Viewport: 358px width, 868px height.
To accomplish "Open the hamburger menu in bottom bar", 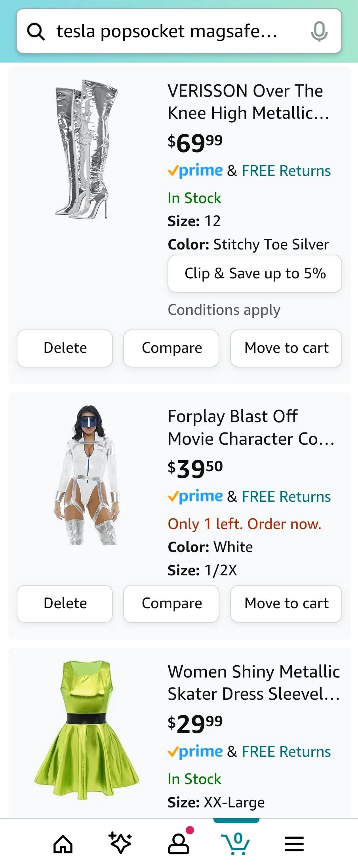I will (294, 843).
